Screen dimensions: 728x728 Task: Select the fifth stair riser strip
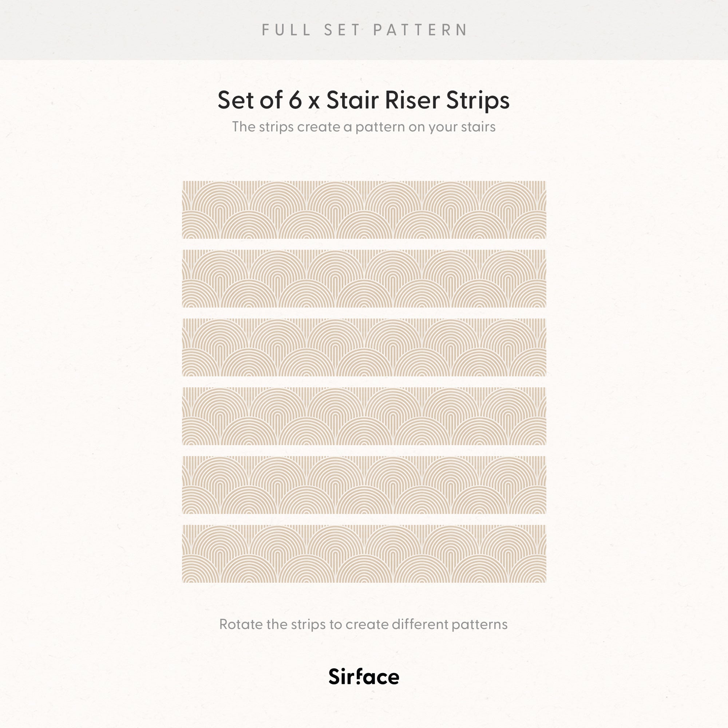point(364,485)
